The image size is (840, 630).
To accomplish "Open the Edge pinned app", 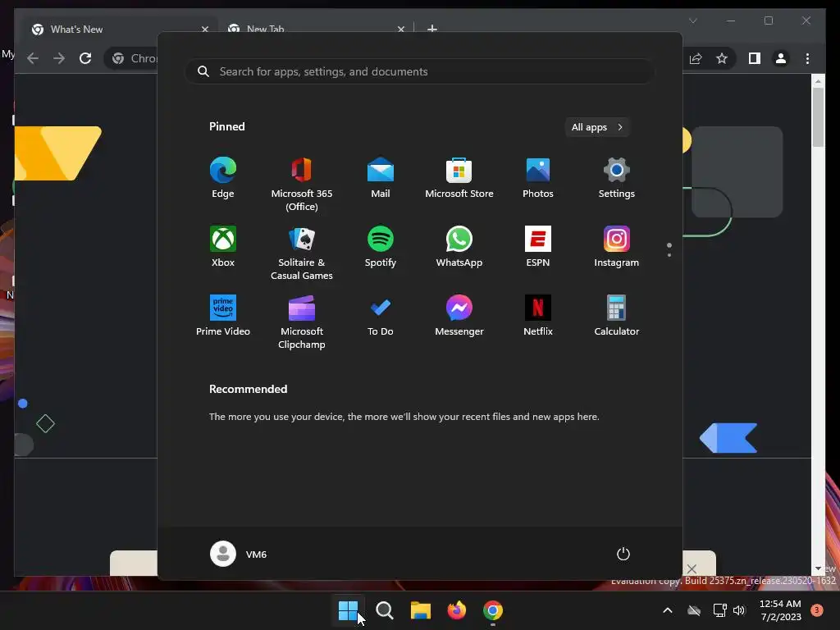I will (x=223, y=178).
